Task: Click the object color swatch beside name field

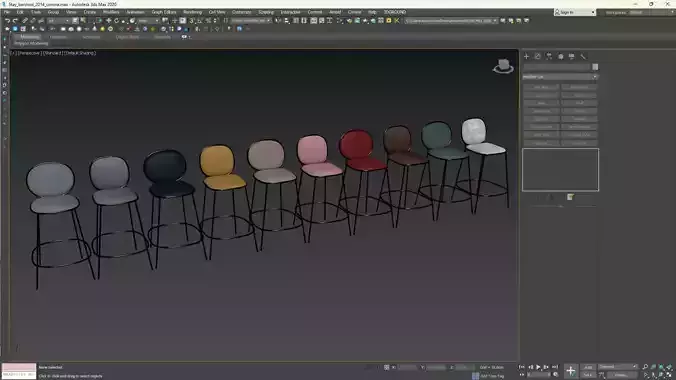Action: point(595,67)
